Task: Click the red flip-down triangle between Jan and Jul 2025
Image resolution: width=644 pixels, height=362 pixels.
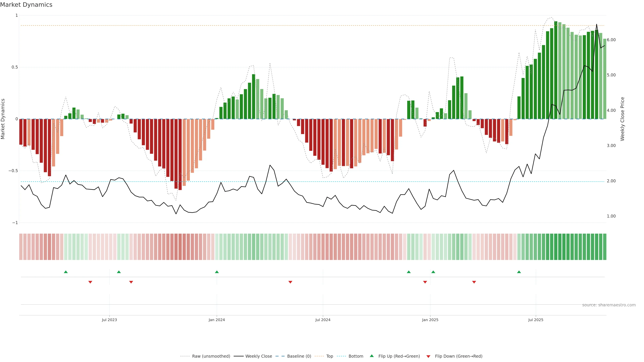Action: [x=474, y=282]
